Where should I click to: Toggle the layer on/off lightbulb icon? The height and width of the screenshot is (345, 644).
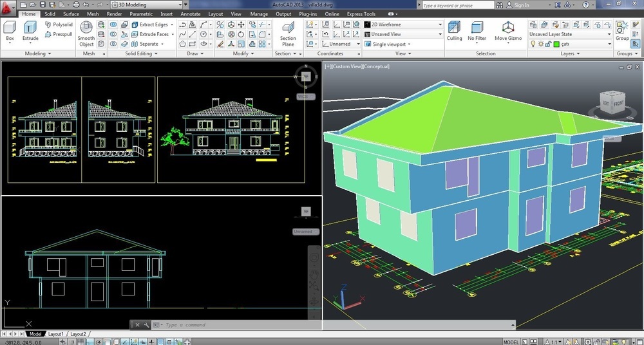tap(533, 44)
